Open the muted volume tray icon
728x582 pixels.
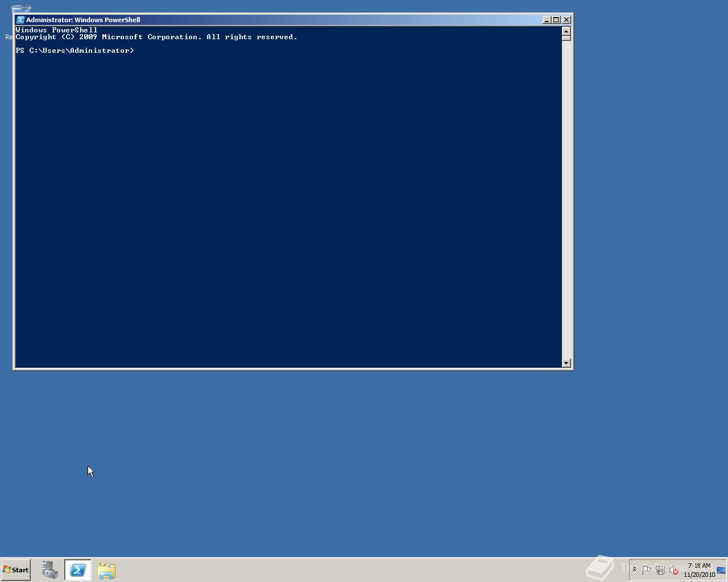pos(674,570)
